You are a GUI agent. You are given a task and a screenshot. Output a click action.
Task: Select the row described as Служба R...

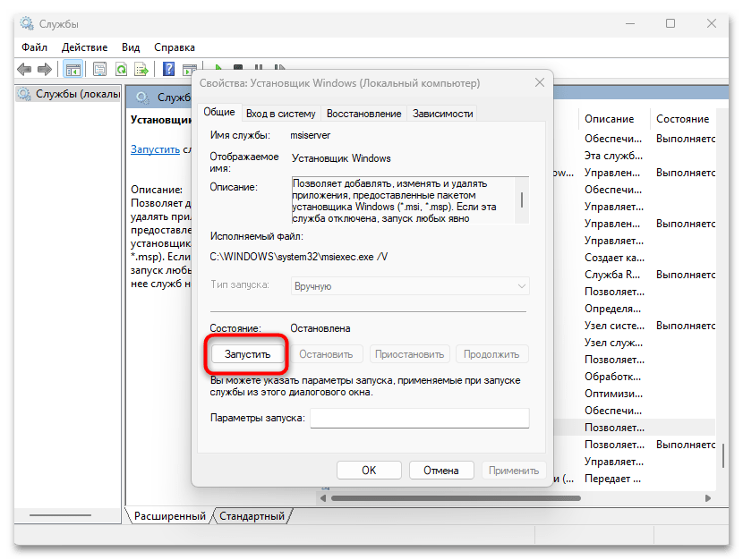[x=612, y=275]
